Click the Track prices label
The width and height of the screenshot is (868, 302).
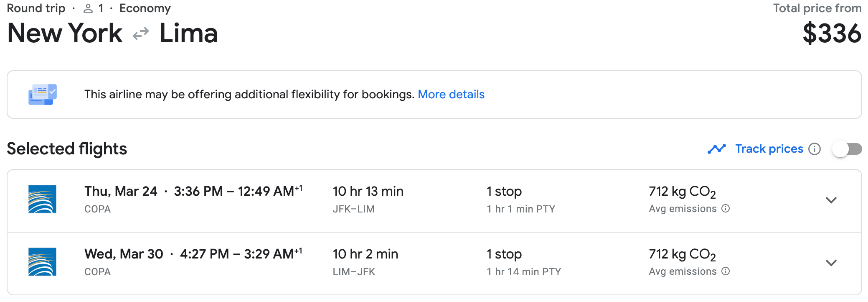(x=769, y=149)
